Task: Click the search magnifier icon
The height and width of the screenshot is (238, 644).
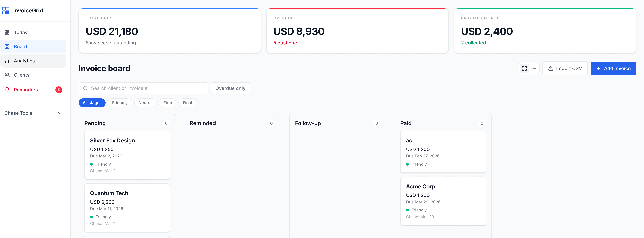Action: pos(86,88)
